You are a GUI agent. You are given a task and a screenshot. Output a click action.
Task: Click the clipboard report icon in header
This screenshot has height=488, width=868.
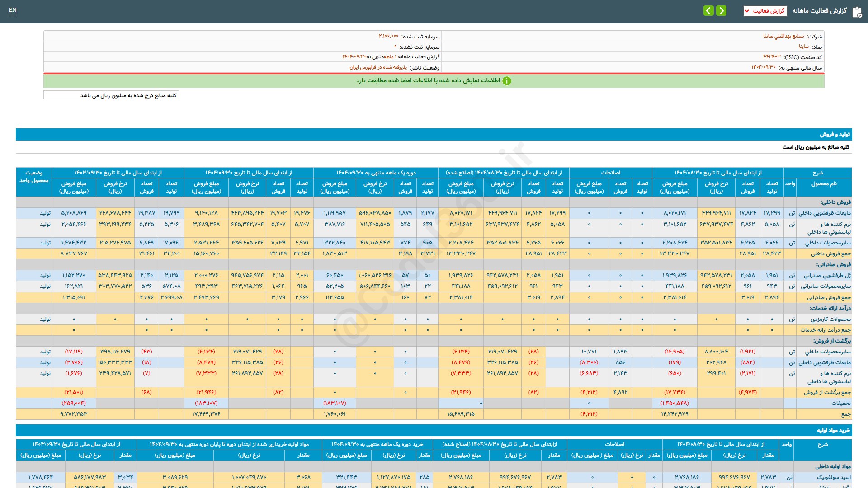tap(857, 12)
